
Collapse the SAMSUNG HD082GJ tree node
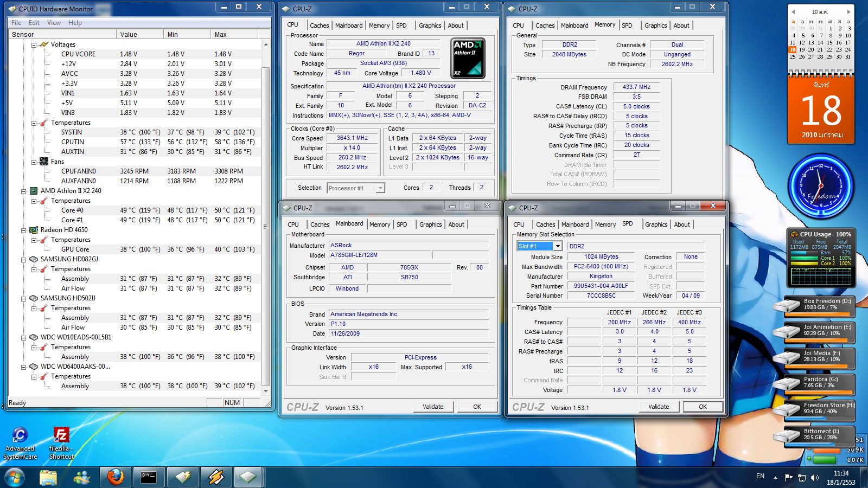click(24, 259)
